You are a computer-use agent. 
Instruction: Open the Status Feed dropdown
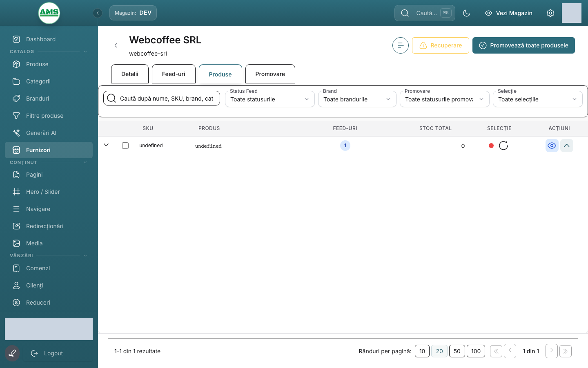click(x=270, y=99)
